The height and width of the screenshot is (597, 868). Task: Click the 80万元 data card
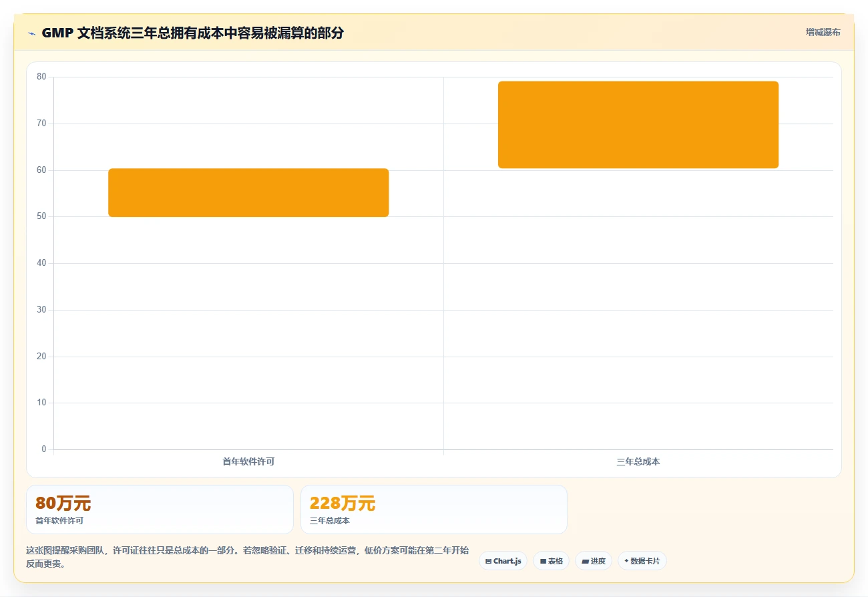(x=160, y=510)
